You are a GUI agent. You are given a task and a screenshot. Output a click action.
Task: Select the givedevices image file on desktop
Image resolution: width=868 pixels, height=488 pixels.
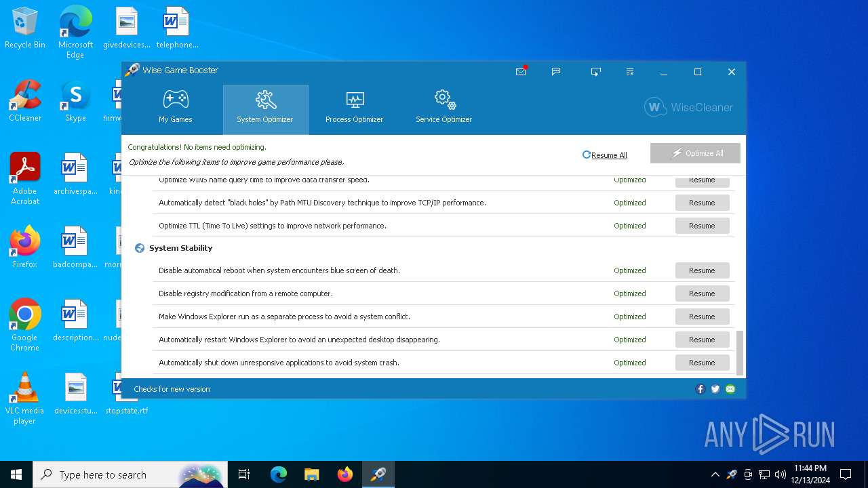pyautogui.click(x=127, y=28)
